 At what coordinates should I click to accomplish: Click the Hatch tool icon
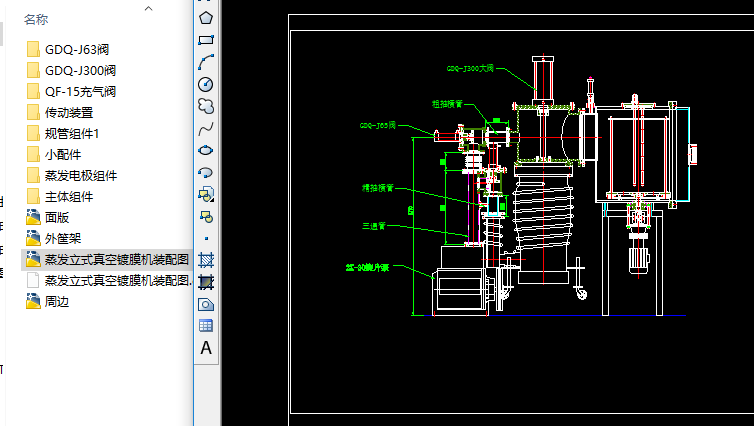(x=206, y=260)
